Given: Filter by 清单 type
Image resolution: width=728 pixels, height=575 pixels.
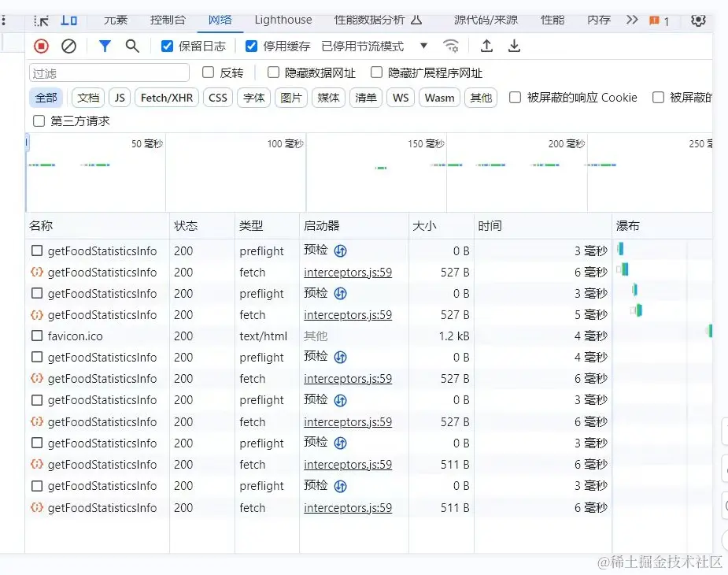Looking at the screenshot, I should click(x=366, y=98).
